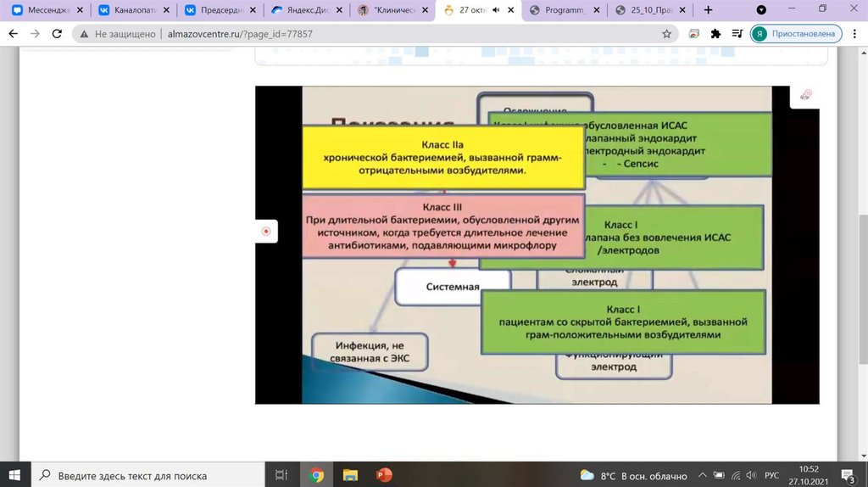Image resolution: width=868 pixels, height=487 pixels.
Task: Check the battery status icon
Action: point(719,475)
